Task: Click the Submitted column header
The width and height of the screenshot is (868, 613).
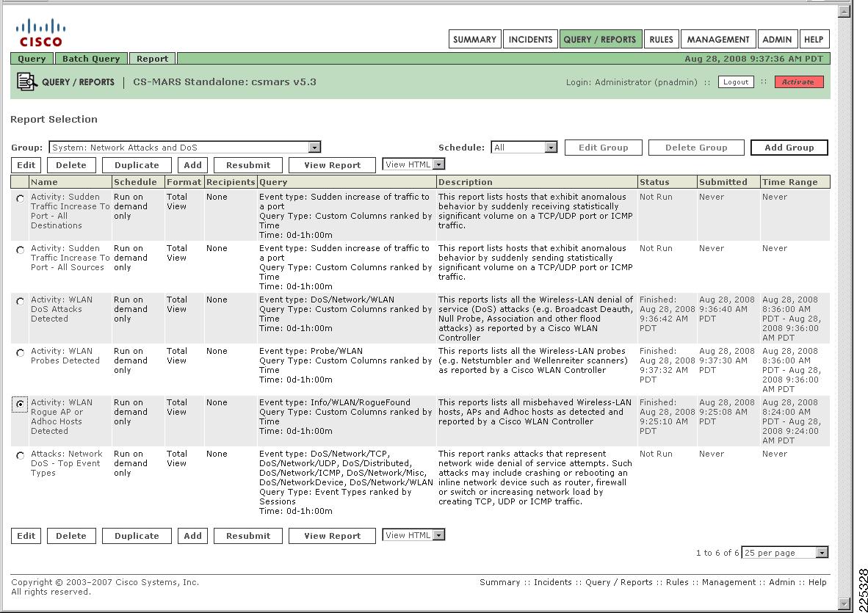Action: coord(728,182)
